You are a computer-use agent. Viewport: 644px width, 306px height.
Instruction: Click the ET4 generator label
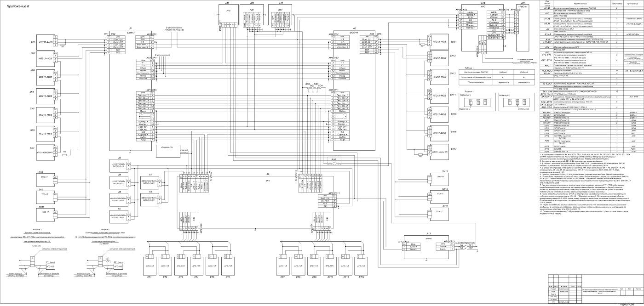tap(196, 278)
